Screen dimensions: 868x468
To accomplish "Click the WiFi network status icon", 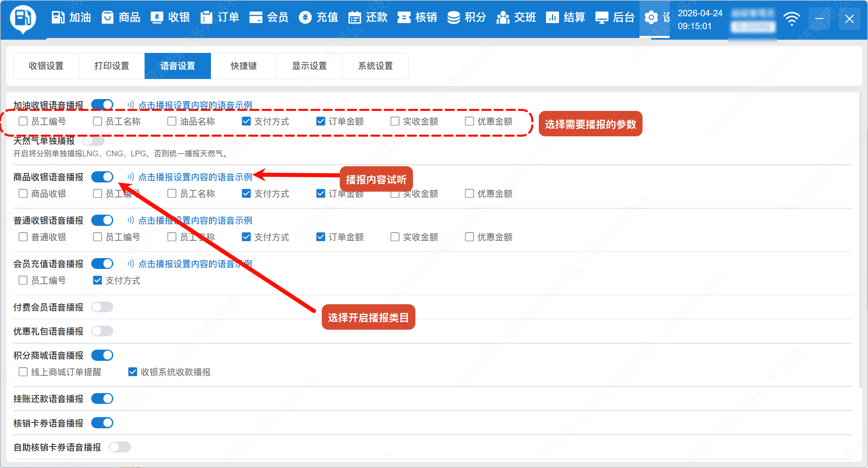I will pyautogui.click(x=792, y=19).
